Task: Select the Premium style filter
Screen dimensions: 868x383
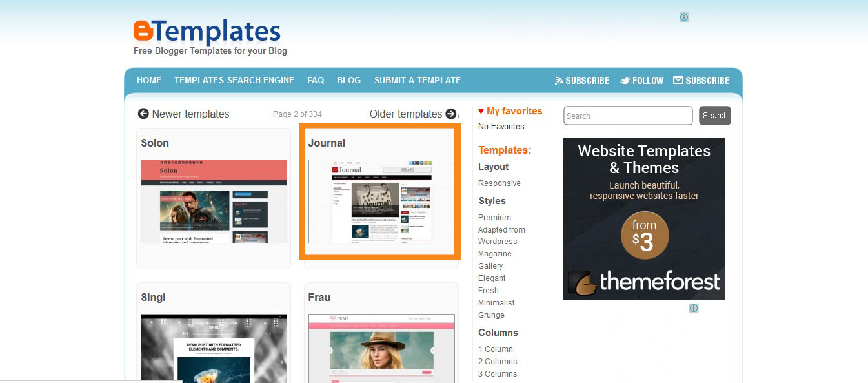Action: tap(494, 218)
